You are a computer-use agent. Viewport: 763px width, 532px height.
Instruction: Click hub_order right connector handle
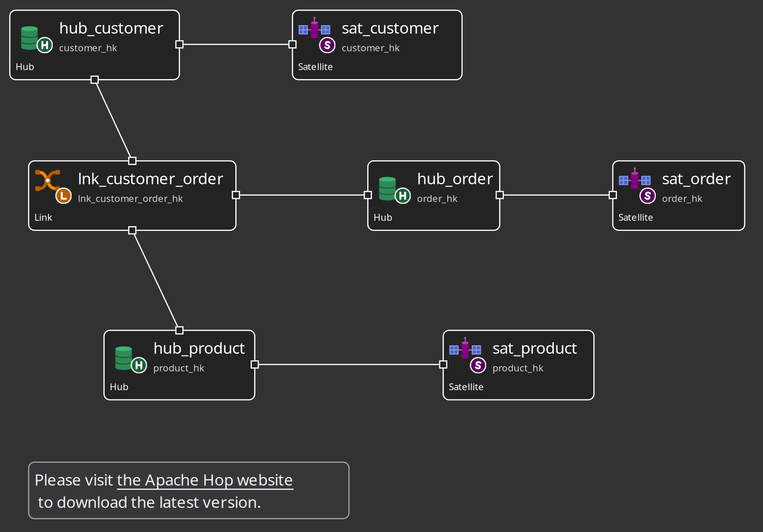click(500, 195)
